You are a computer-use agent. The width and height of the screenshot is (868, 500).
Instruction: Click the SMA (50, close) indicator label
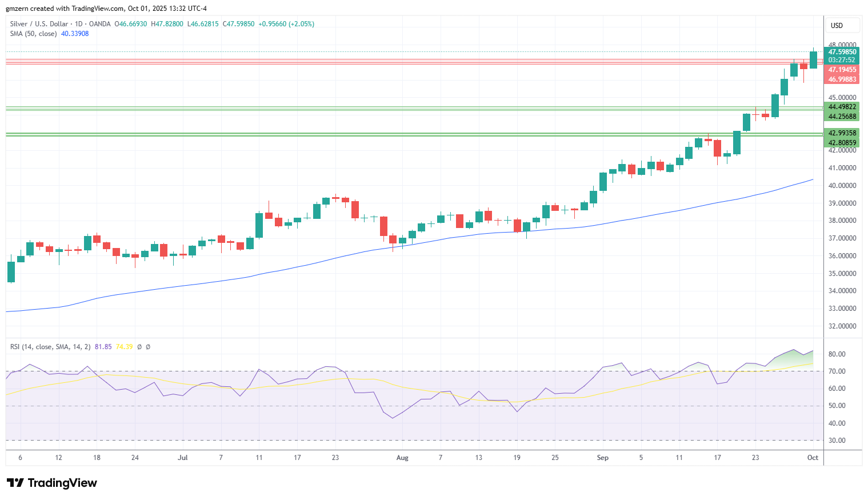pyautogui.click(x=33, y=34)
